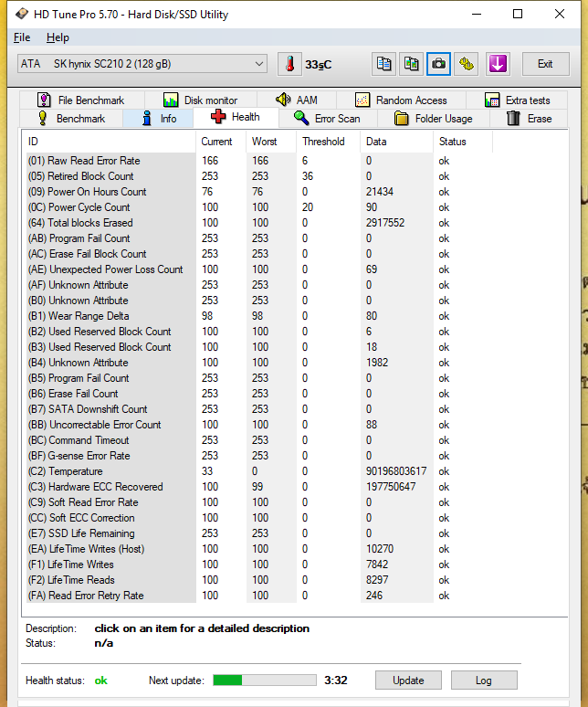The width and height of the screenshot is (588, 707).
Task: Select the (64) Total blocks Erased row
Action: point(259,223)
